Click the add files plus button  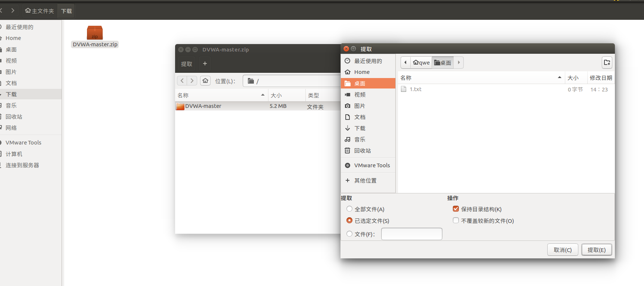pos(205,64)
